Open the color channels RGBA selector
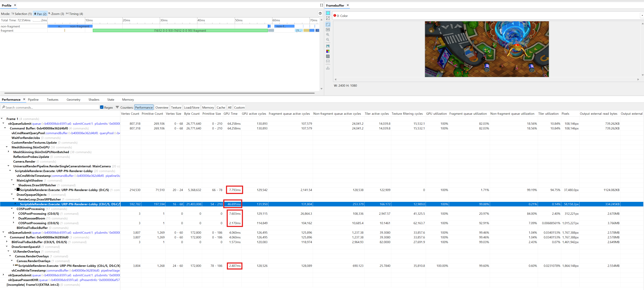 click(328, 51)
